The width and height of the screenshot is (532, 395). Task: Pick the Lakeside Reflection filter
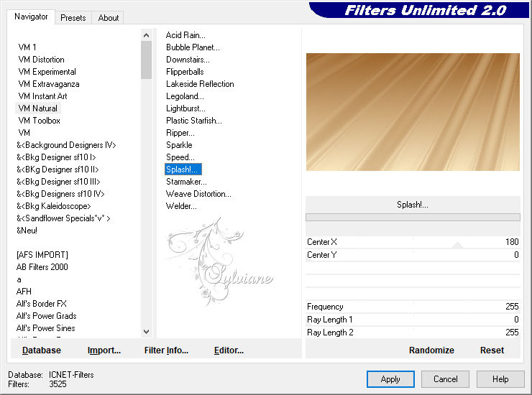coord(200,84)
